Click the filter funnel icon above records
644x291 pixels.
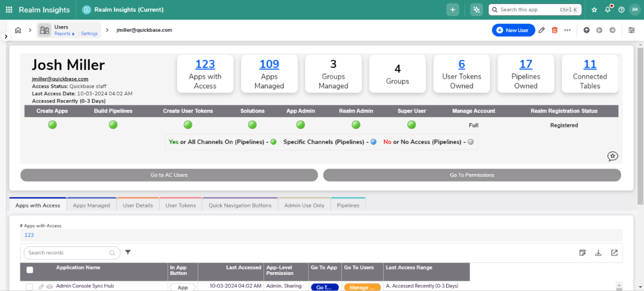coord(128,252)
